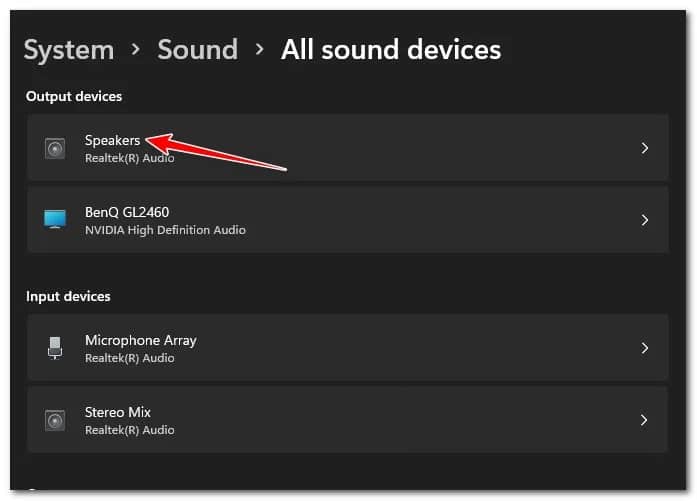Click the breadcrumb arrow after System

(x=135, y=50)
